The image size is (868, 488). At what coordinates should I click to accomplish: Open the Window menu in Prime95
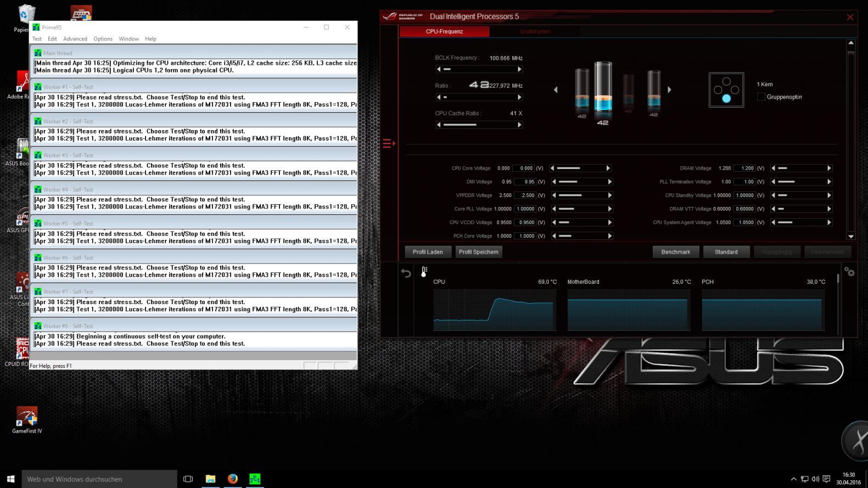pos(128,39)
